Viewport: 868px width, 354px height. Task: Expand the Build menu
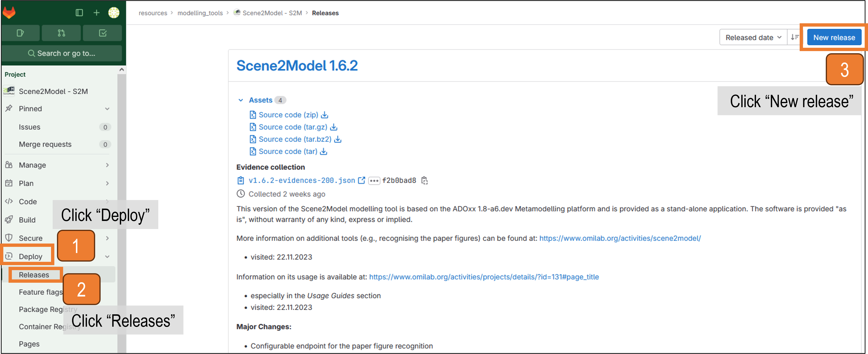point(27,220)
